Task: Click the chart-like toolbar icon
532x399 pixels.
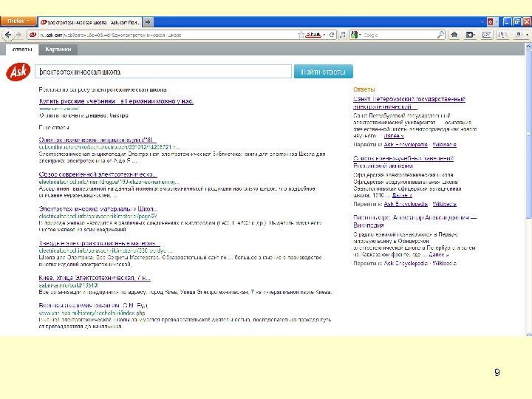Action: [x=486, y=35]
